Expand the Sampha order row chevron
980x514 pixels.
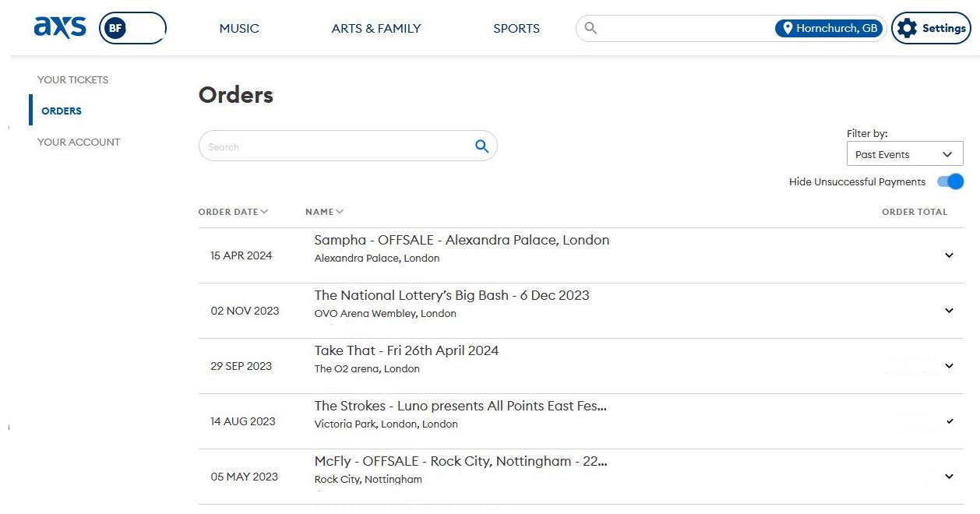[949, 255]
